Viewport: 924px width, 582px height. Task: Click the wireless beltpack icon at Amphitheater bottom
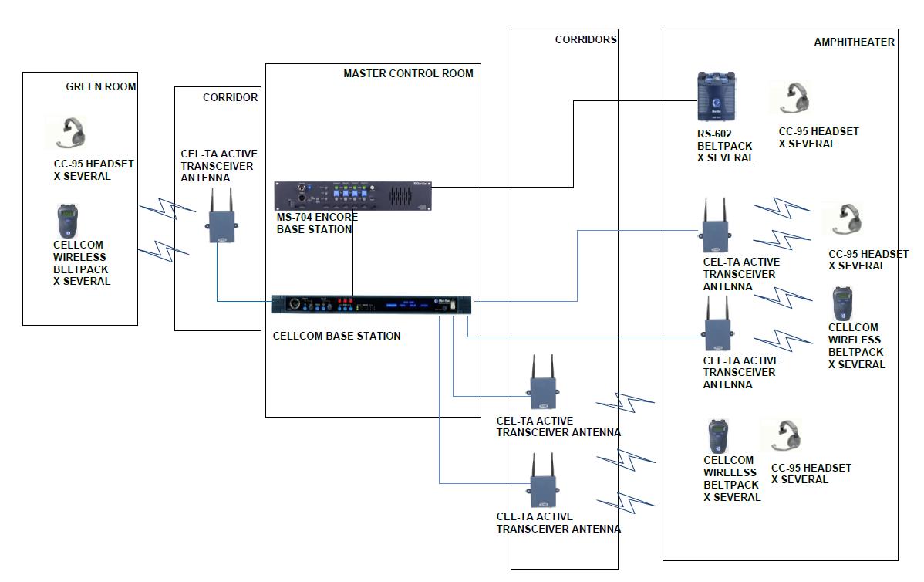pyautogui.click(x=718, y=436)
